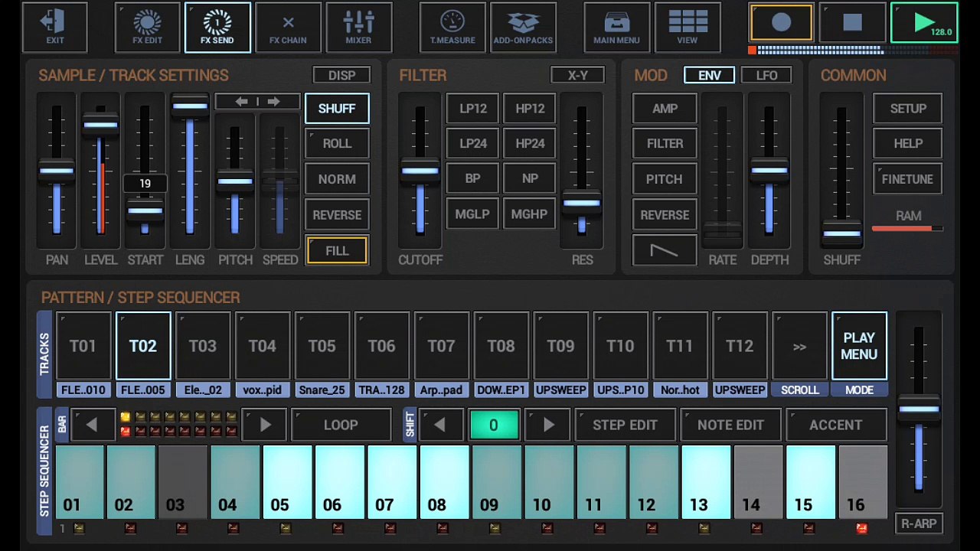Open the DISP display option
The width and height of the screenshot is (980, 551).
[341, 75]
